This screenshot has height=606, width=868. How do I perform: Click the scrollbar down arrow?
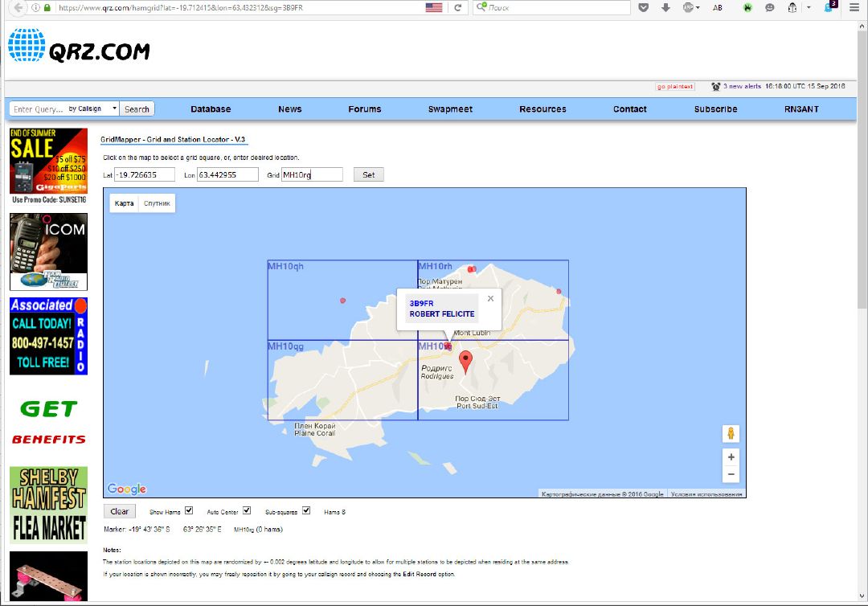862,596
